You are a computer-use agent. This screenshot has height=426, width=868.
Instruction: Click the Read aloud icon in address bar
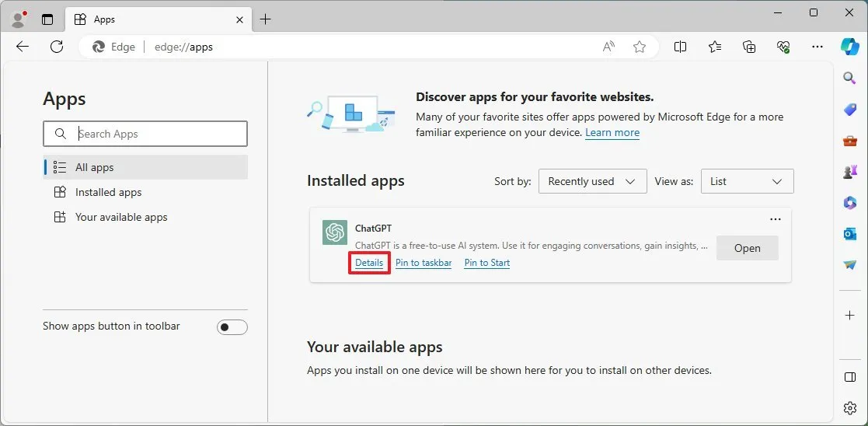[x=609, y=47]
